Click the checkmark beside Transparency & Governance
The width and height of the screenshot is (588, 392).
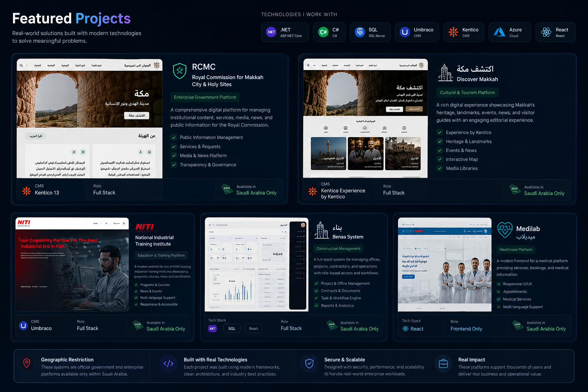tap(174, 165)
